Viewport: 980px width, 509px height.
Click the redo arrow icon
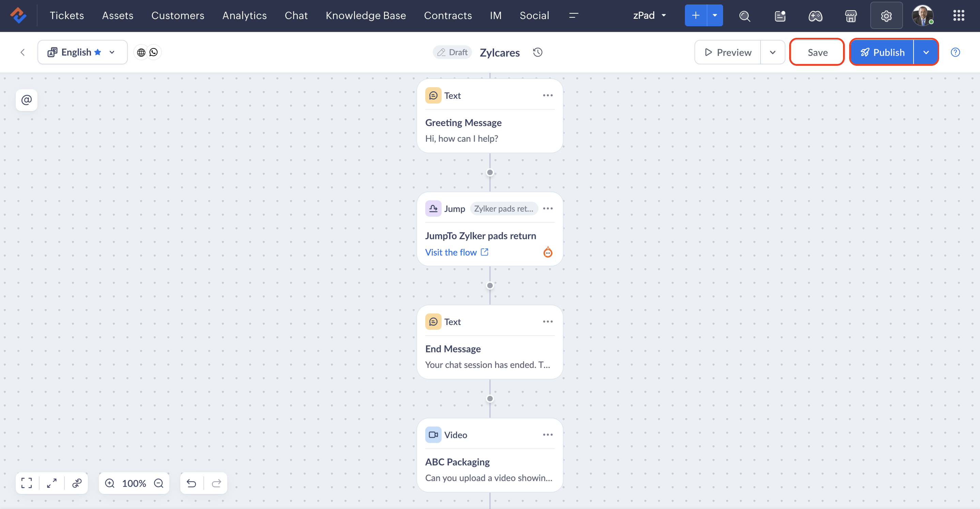click(216, 483)
